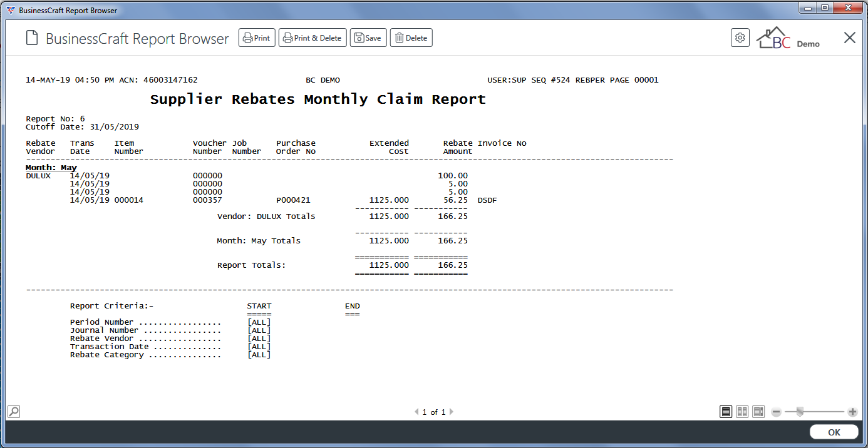Click the document icon beside the browser title
868x448 pixels.
pyautogui.click(x=32, y=38)
